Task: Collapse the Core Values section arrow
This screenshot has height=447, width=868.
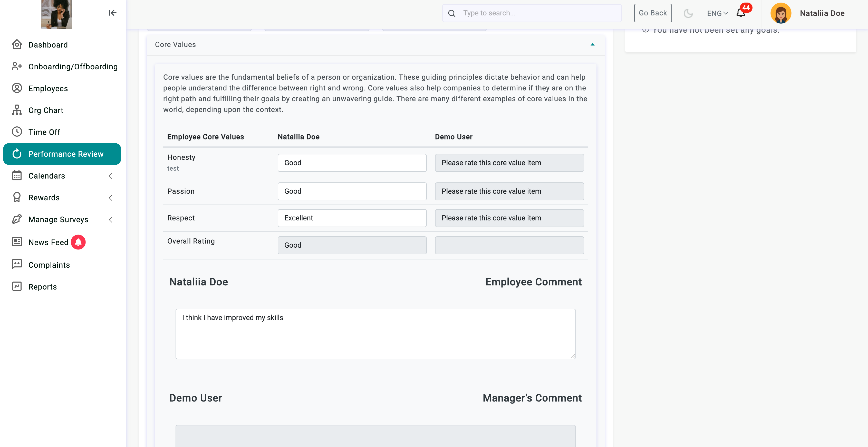Action: click(592, 44)
